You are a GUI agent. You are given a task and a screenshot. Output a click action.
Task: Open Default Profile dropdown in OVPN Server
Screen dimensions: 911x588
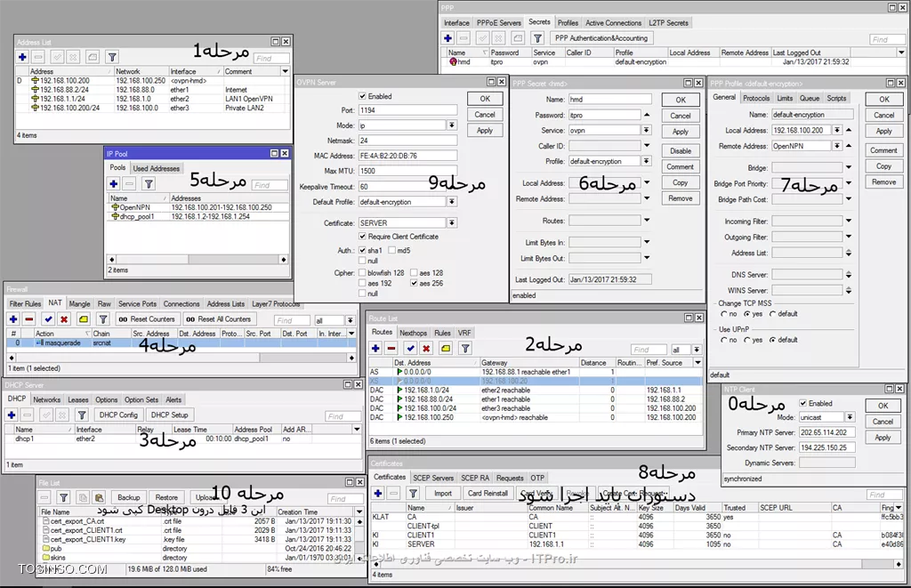(451, 202)
